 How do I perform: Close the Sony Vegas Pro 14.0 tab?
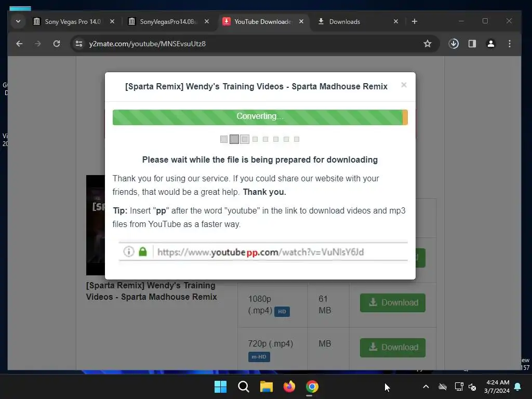point(112,21)
